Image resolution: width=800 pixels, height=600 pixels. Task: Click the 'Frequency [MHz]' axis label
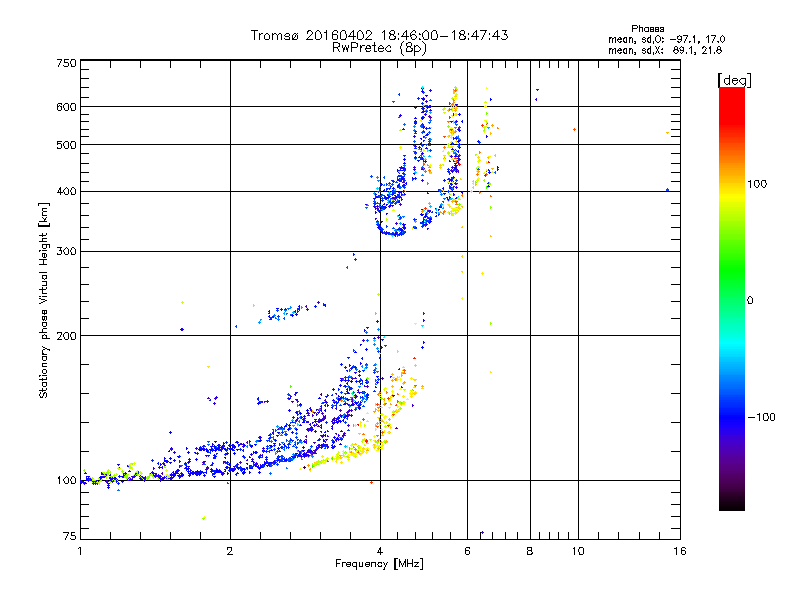pos(379,564)
